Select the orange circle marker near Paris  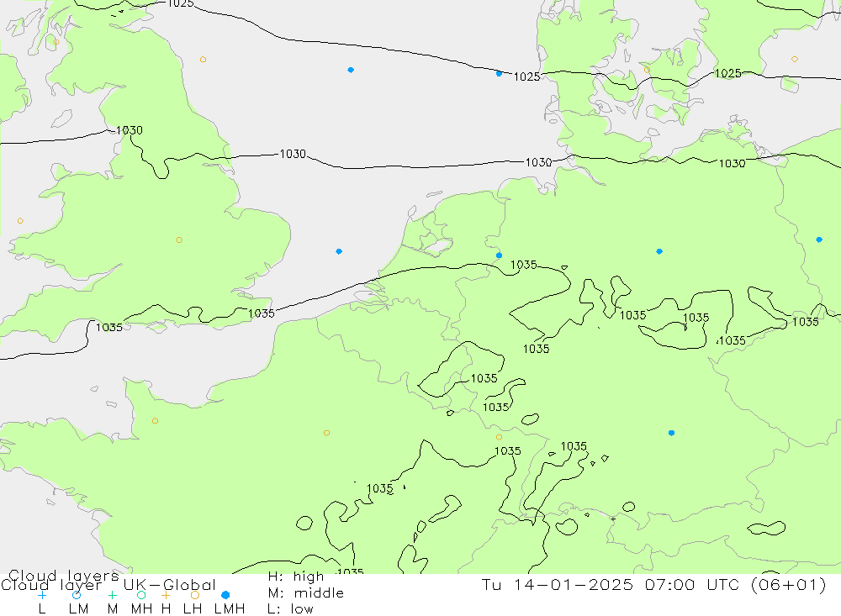pyautogui.click(x=326, y=433)
